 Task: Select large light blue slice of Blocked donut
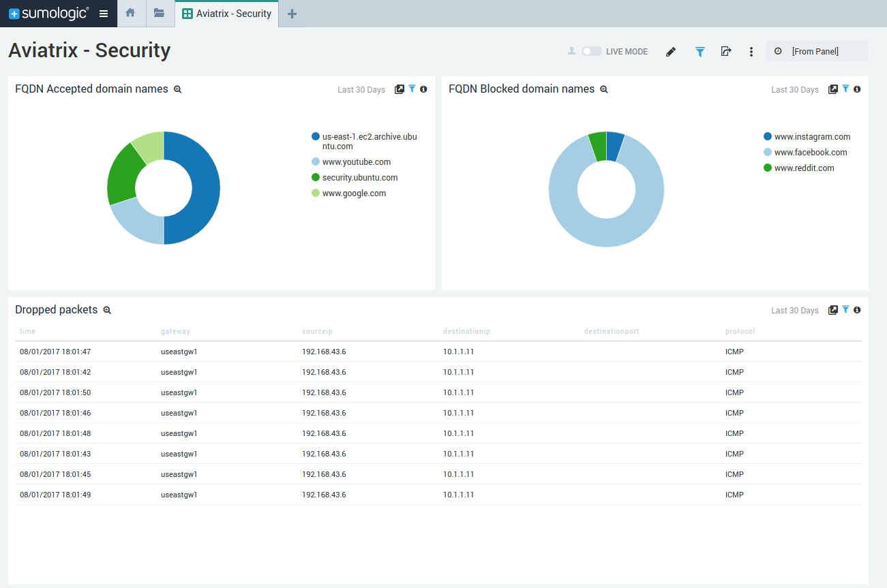coord(606,232)
